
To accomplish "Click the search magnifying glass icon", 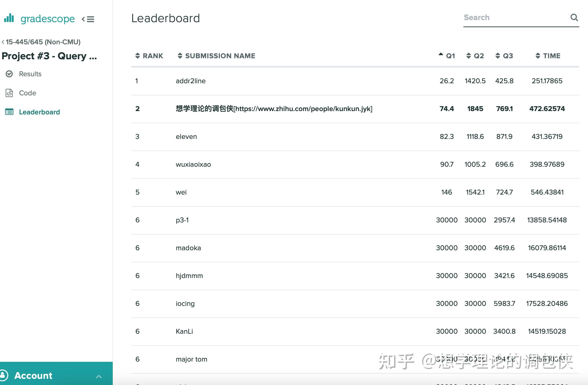I will [x=574, y=18].
